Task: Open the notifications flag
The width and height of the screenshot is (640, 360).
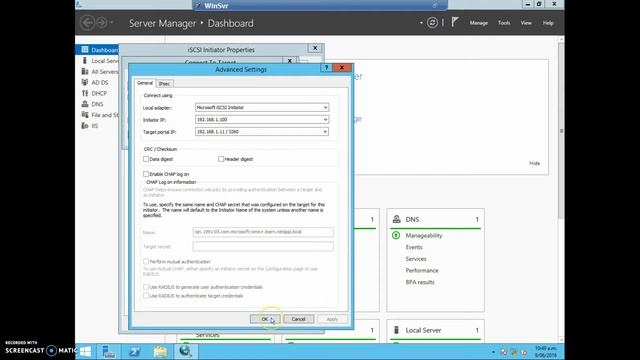Action: pos(455,22)
